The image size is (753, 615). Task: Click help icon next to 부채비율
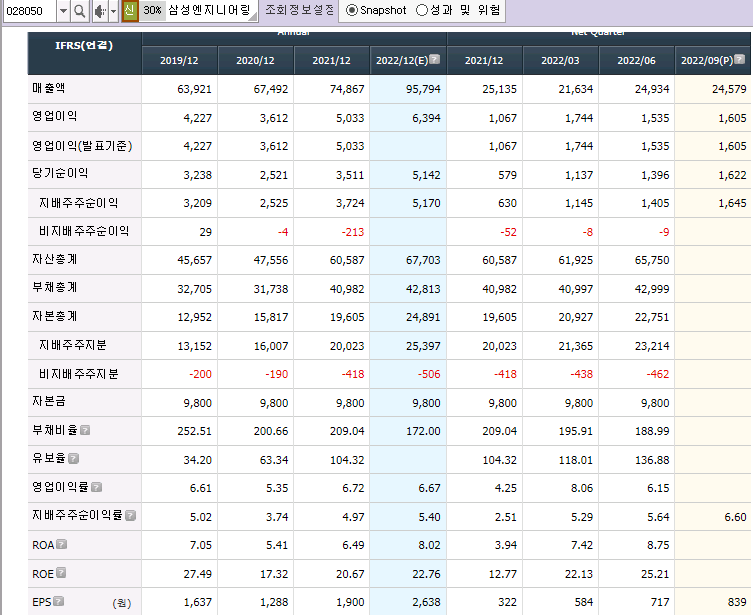click(x=85, y=430)
